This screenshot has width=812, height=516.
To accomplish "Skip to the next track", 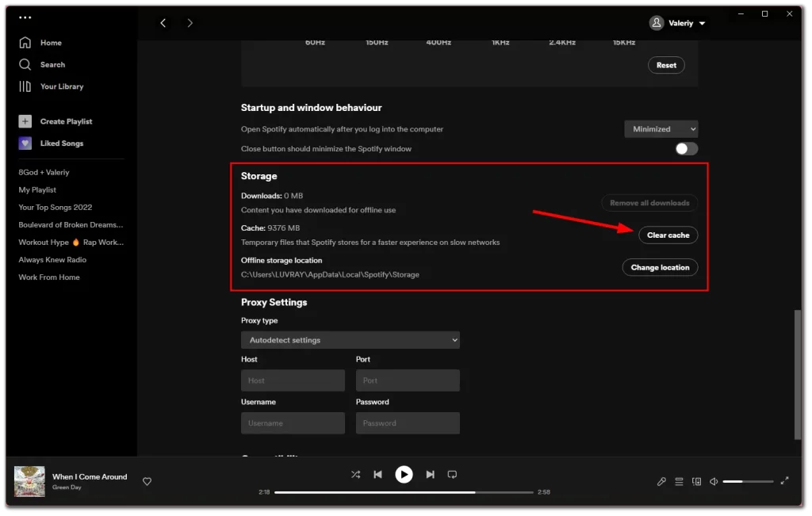I will 431,475.
